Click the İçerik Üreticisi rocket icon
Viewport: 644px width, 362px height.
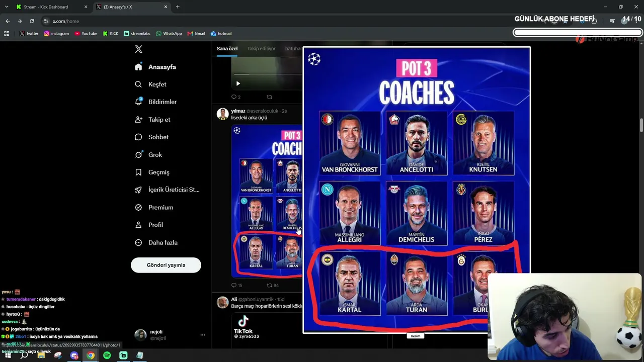(x=138, y=190)
